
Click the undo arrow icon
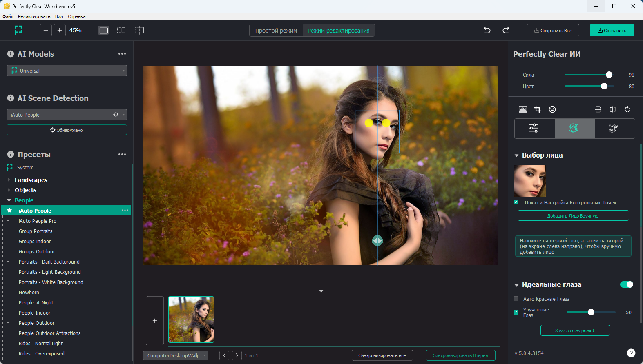(x=487, y=30)
